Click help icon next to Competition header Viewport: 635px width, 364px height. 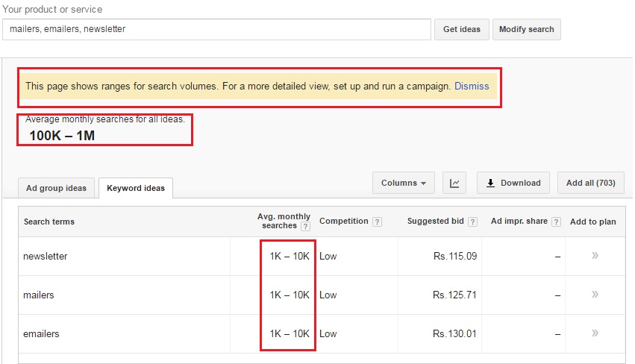coord(377,222)
